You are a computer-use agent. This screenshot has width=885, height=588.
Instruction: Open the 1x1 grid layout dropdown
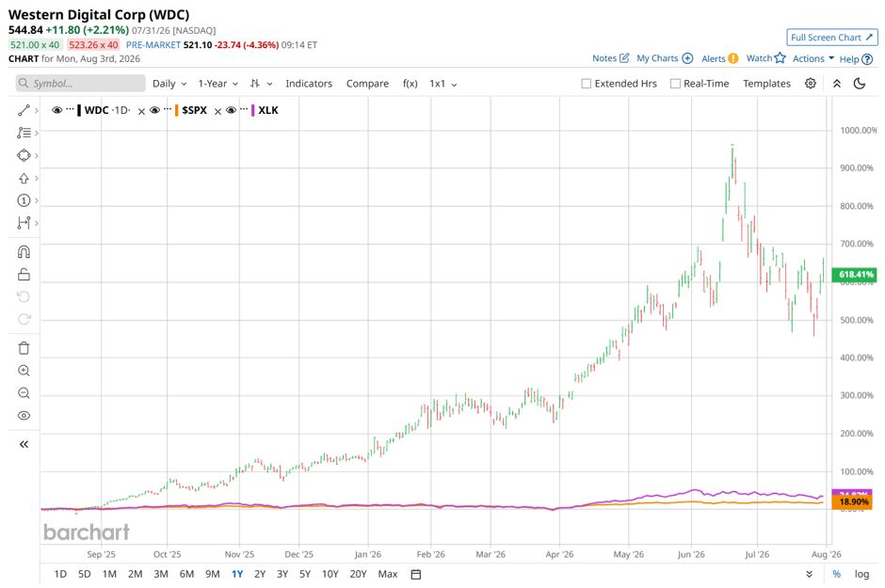(443, 84)
